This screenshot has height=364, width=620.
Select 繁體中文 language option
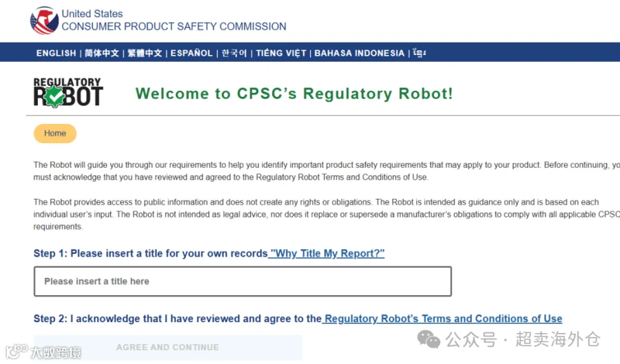(145, 53)
